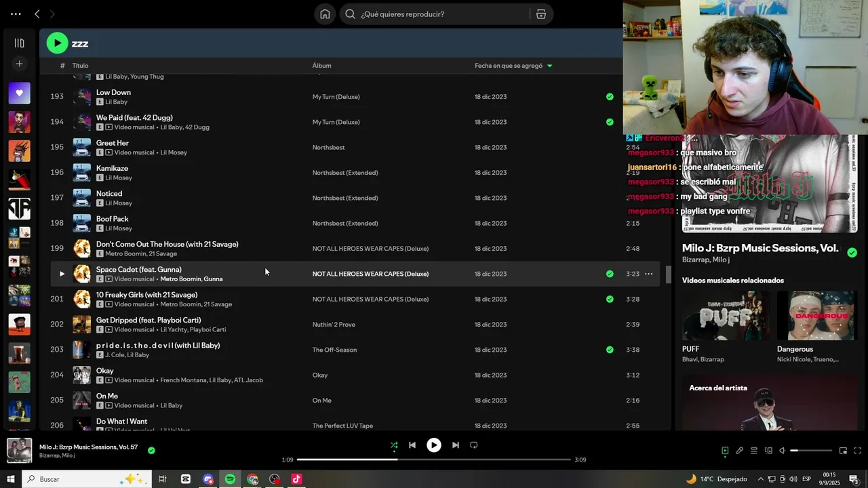868x488 pixels.
Task: Open the Bizarrap artist link in Now Playing panel
Action: pos(695,260)
